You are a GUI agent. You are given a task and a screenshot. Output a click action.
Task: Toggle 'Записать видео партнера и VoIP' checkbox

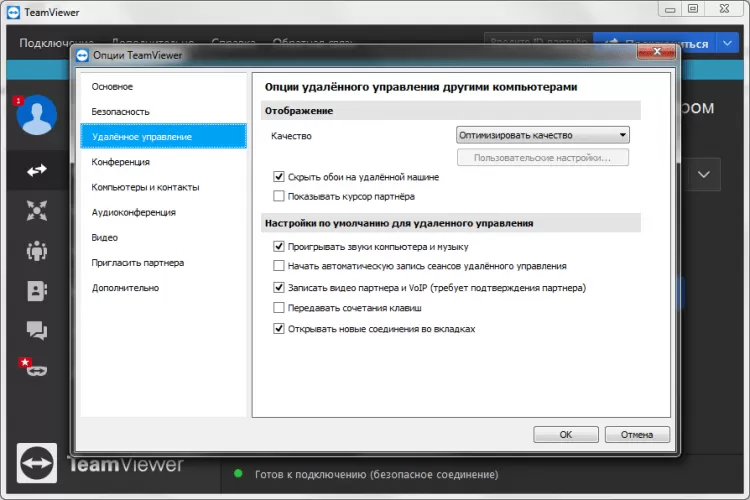[x=279, y=288]
